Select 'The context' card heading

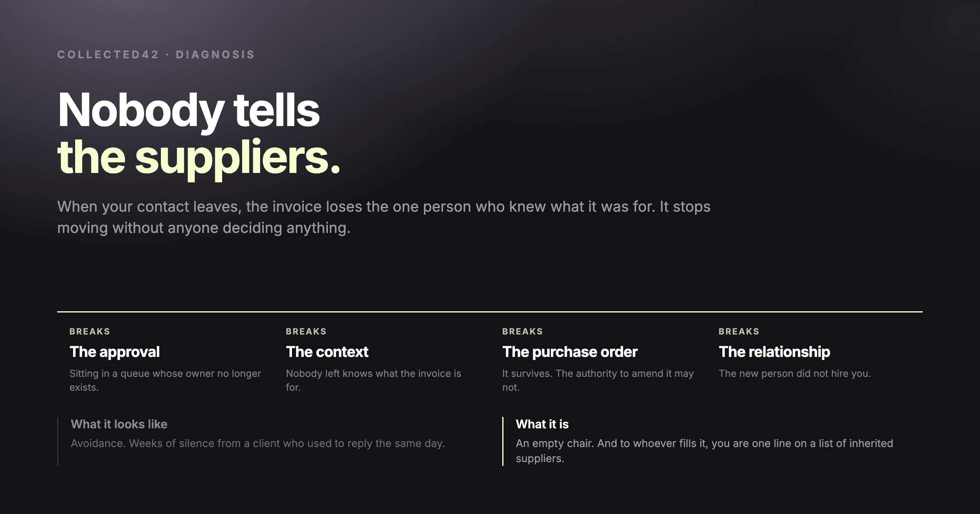tap(327, 352)
